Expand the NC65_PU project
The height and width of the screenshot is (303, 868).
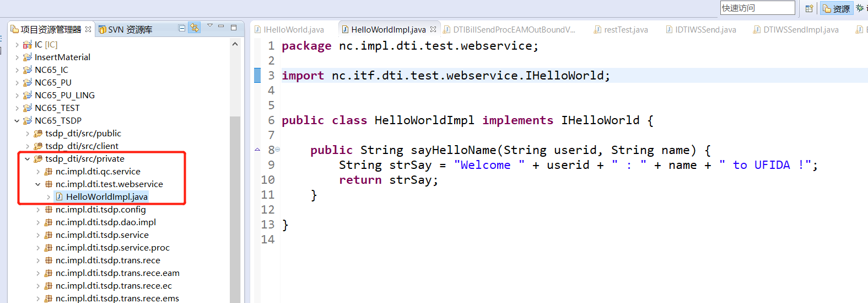coord(17,83)
